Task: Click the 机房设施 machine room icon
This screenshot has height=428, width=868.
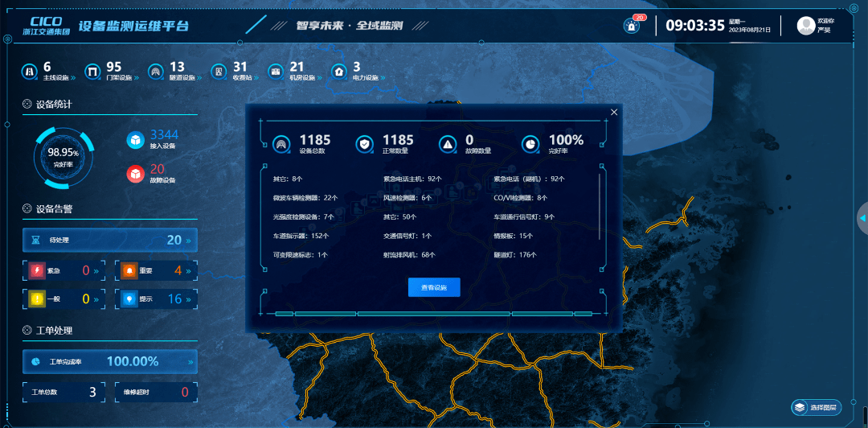Action: pyautogui.click(x=276, y=72)
